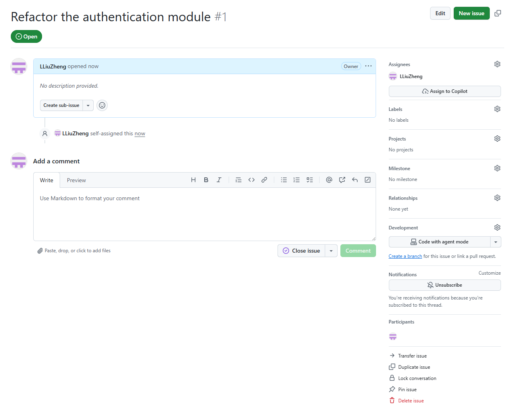Screen dimensions: 527x420
Task: Unsubscribe from issue notifications
Action: point(445,285)
